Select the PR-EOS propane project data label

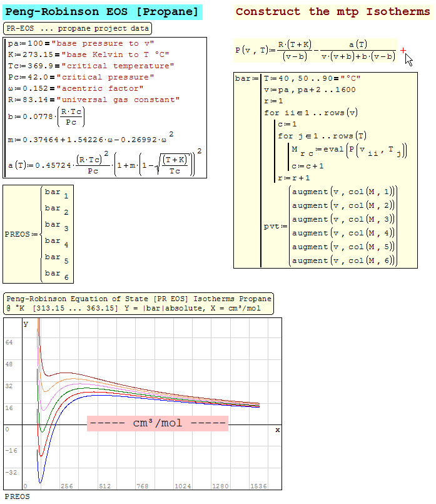point(78,29)
